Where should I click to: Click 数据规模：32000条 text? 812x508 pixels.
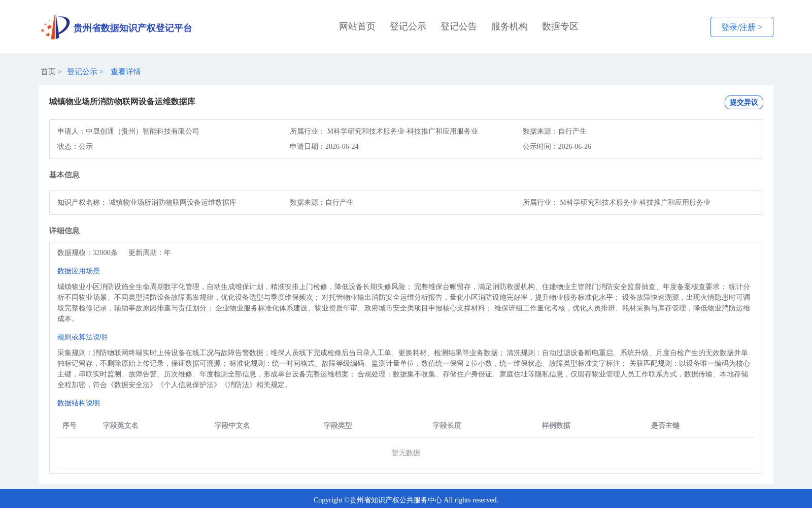pyautogui.click(x=87, y=252)
